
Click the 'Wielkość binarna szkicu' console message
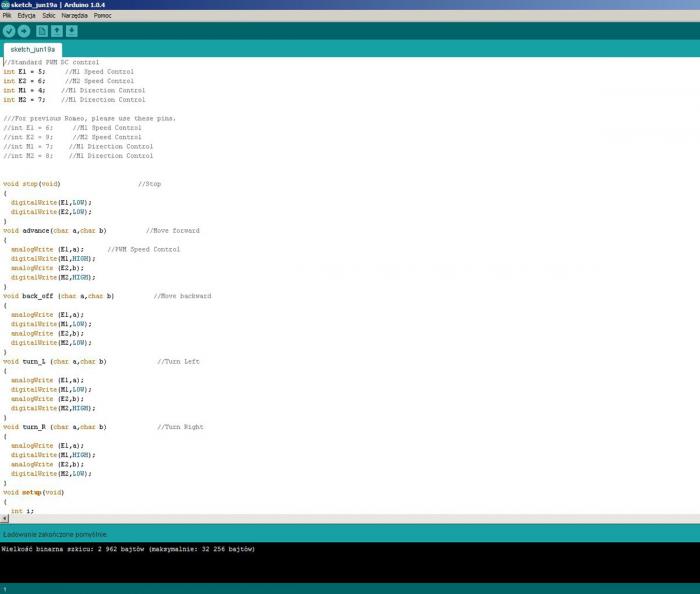[128, 549]
